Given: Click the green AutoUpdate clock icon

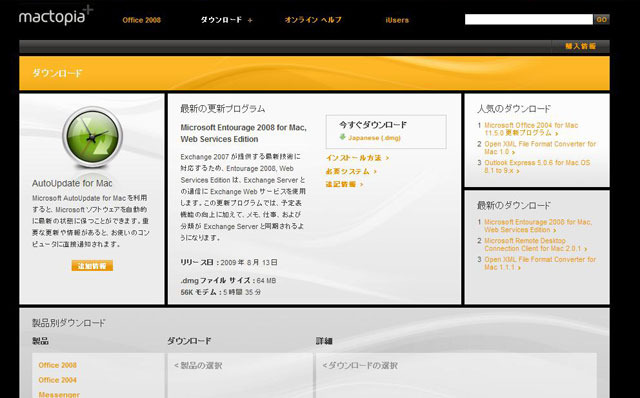Looking at the screenshot, I should pos(92,137).
